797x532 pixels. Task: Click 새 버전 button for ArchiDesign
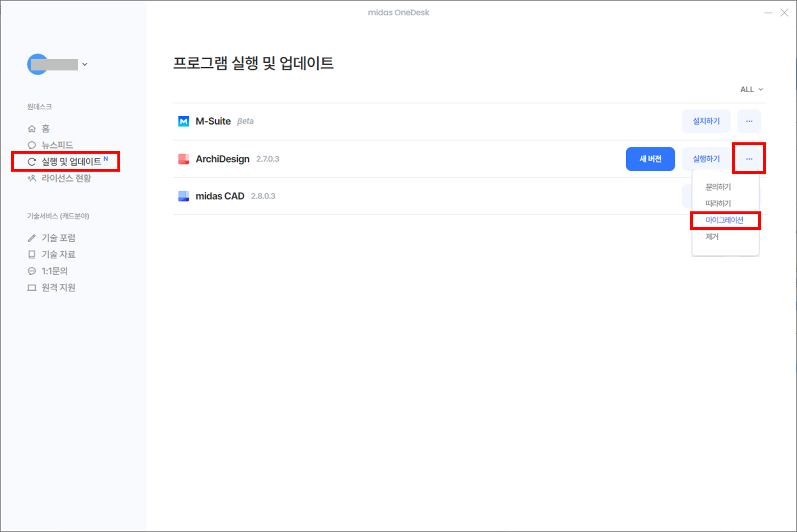[650, 159]
